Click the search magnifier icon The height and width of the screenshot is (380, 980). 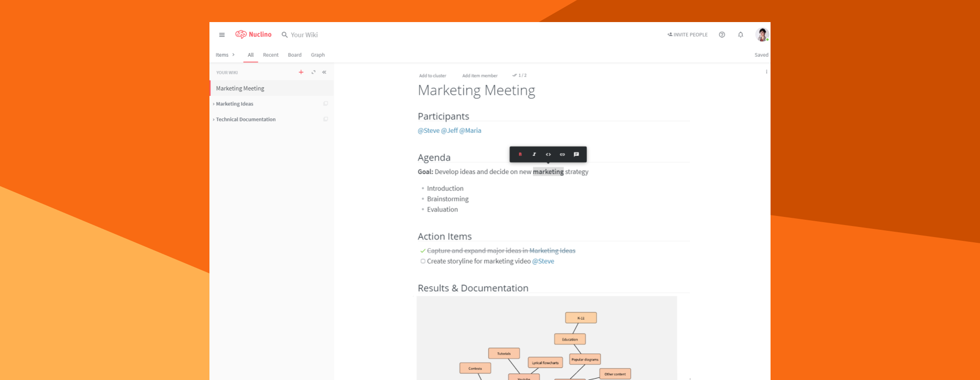[284, 35]
